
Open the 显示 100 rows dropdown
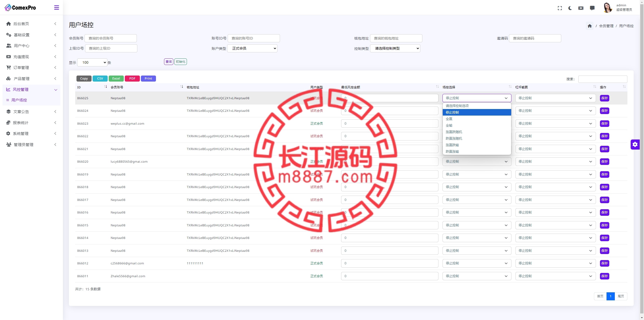[x=92, y=62]
